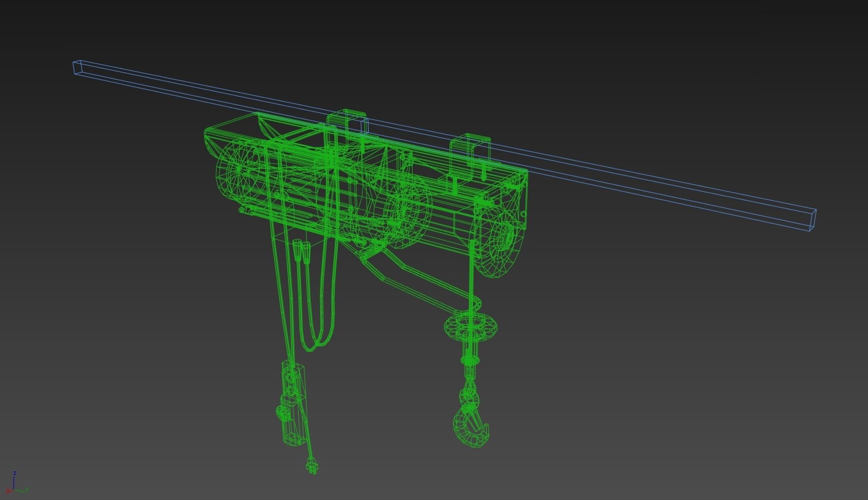
Task: Click the XYZ axis gizmo in the viewport corner
Action: pyautogui.click(x=17, y=483)
